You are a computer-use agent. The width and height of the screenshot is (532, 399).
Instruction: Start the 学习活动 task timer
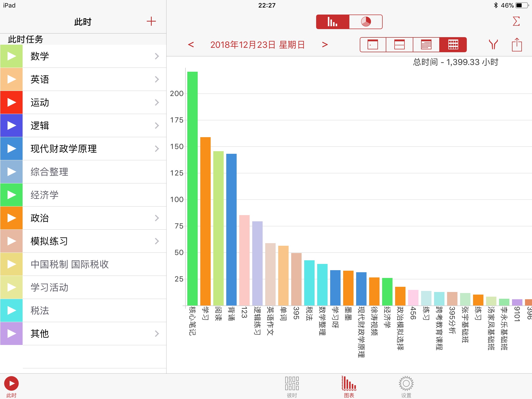point(11,287)
